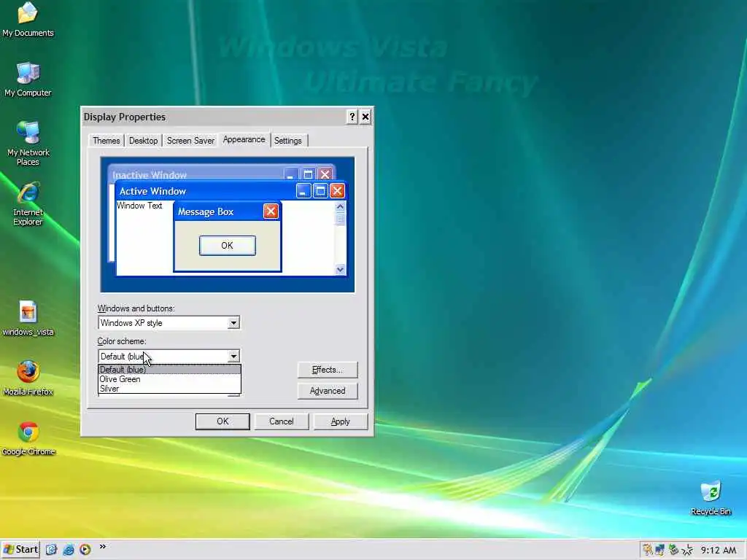Close the Display Properties dialog
This screenshot has height=560, width=747.
365,117
